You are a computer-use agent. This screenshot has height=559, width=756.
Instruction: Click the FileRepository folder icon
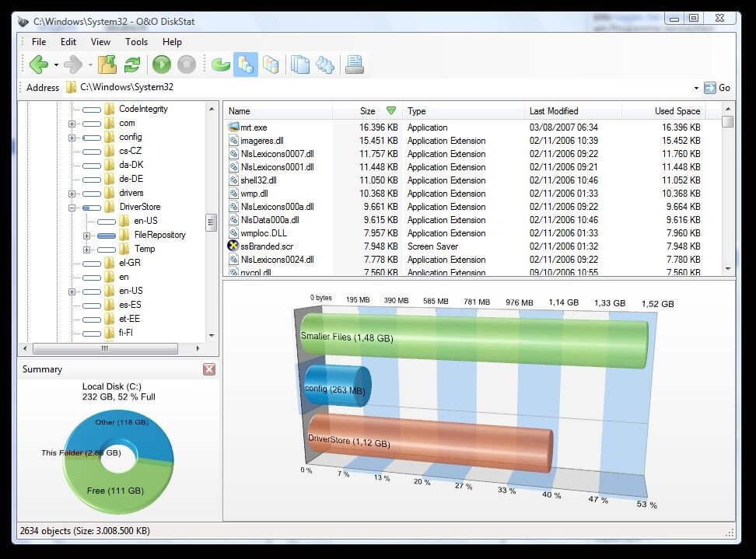(x=124, y=235)
